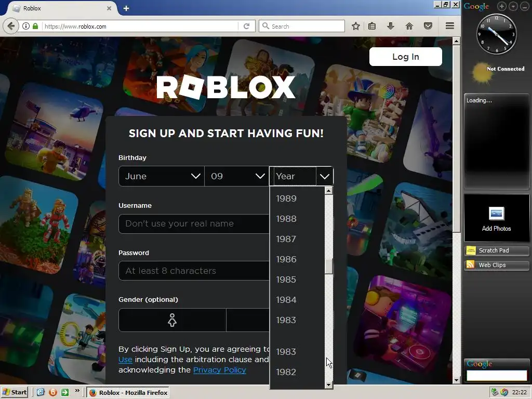The height and width of the screenshot is (399, 532).
Task: Click the year list scrollbar thumb
Action: click(328, 267)
